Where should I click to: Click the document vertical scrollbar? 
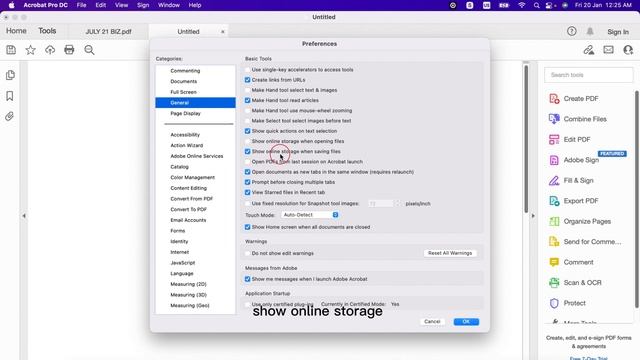[x=526, y=139]
